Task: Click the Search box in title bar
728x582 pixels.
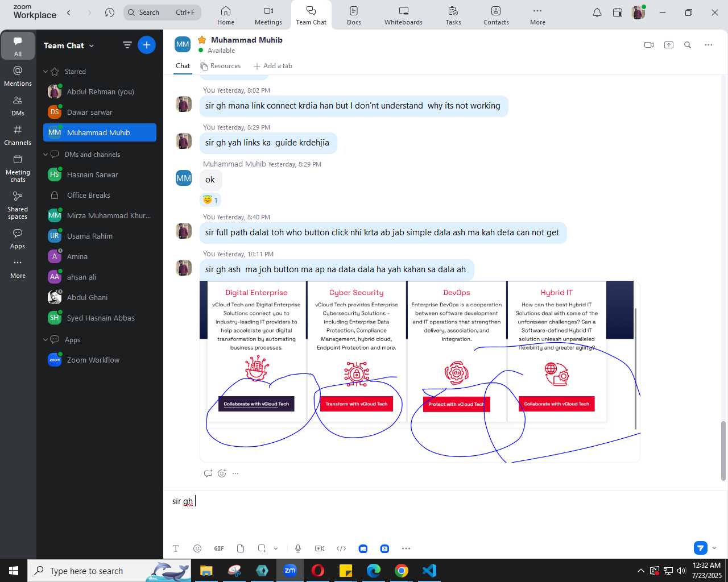Action: pos(162,13)
